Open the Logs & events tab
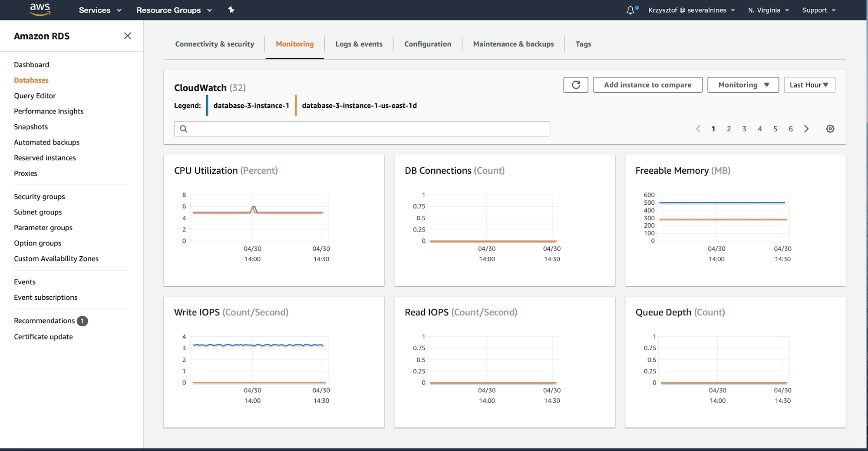The height and width of the screenshot is (451, 868). click(359, 44)
